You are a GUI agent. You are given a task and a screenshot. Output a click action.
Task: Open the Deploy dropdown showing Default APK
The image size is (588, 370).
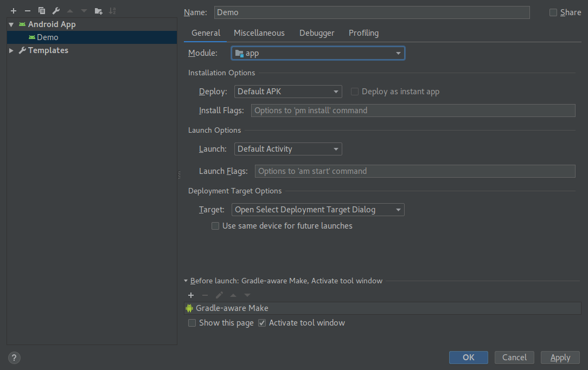tap(288, 91)
